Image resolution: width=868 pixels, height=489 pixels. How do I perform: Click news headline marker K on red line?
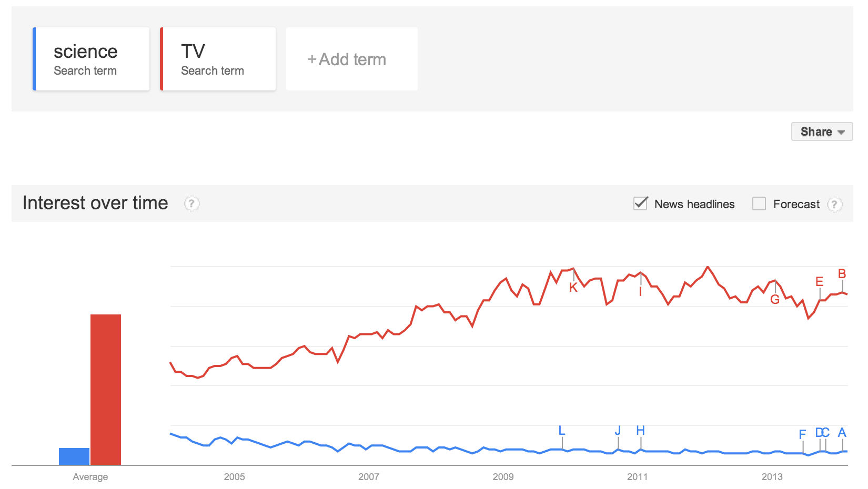[x=573, y=287]
